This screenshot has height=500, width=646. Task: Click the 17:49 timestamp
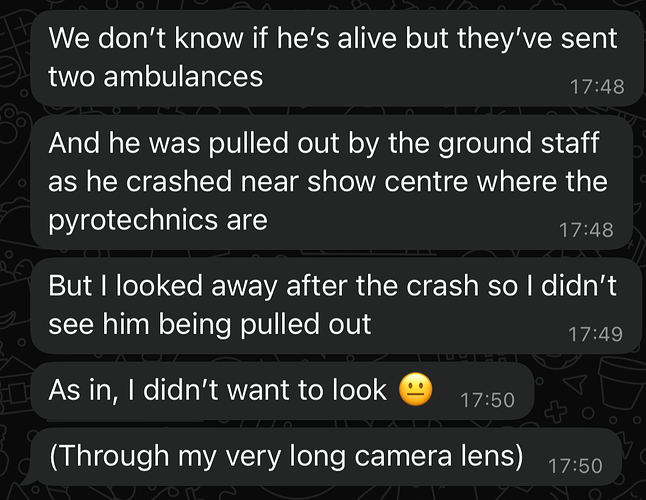(x=596, y=334)
